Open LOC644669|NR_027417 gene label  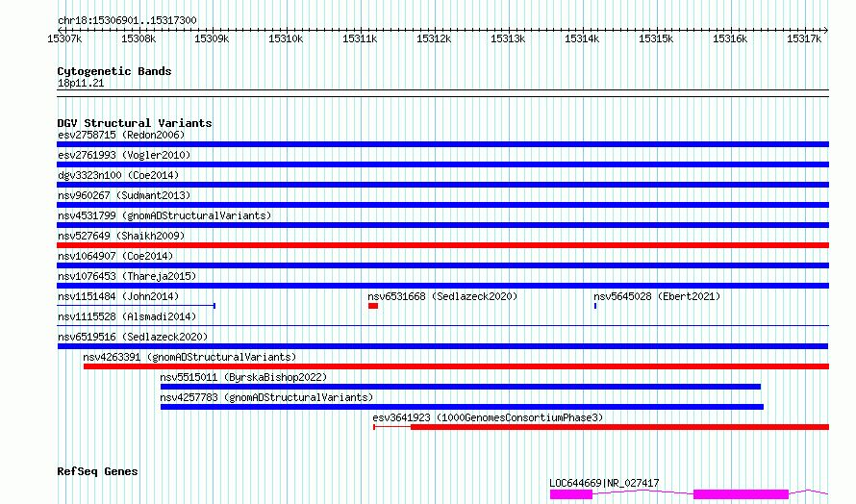pyautogui.click(x=604, y=483)
